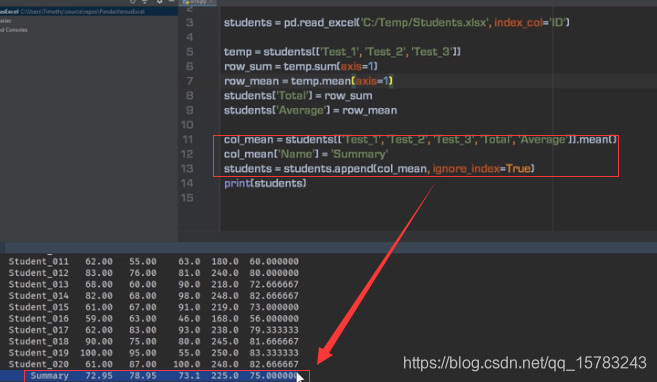Click the students['Average'] assignment line
This screenshot has width=657, height=382.
[x=310, y=111]
